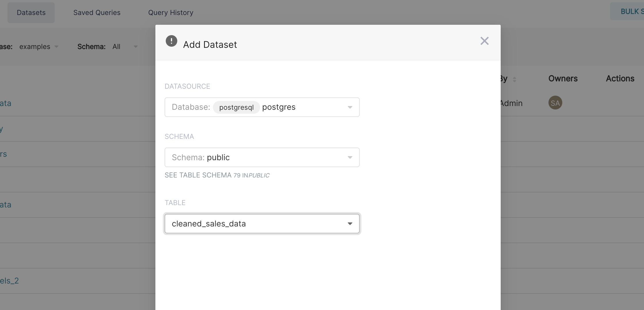Click the postgresql badge in the Database field

[236, 107]
